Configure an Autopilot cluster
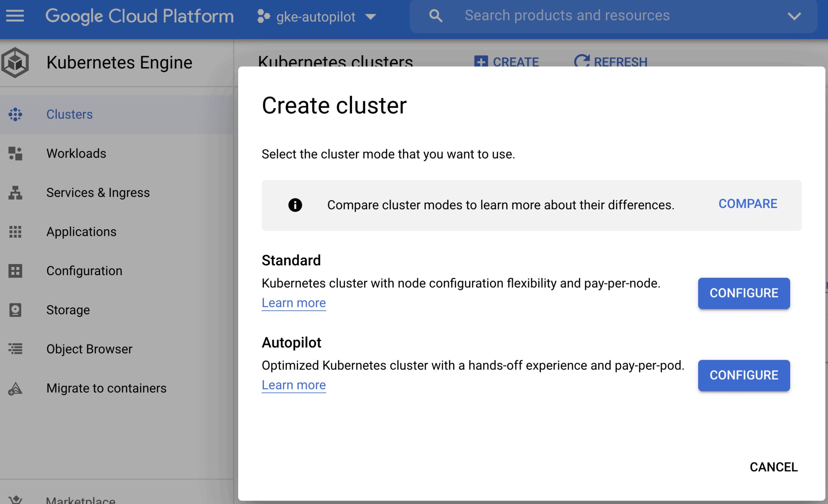The image size is (828, 504). tap(743, 375)
